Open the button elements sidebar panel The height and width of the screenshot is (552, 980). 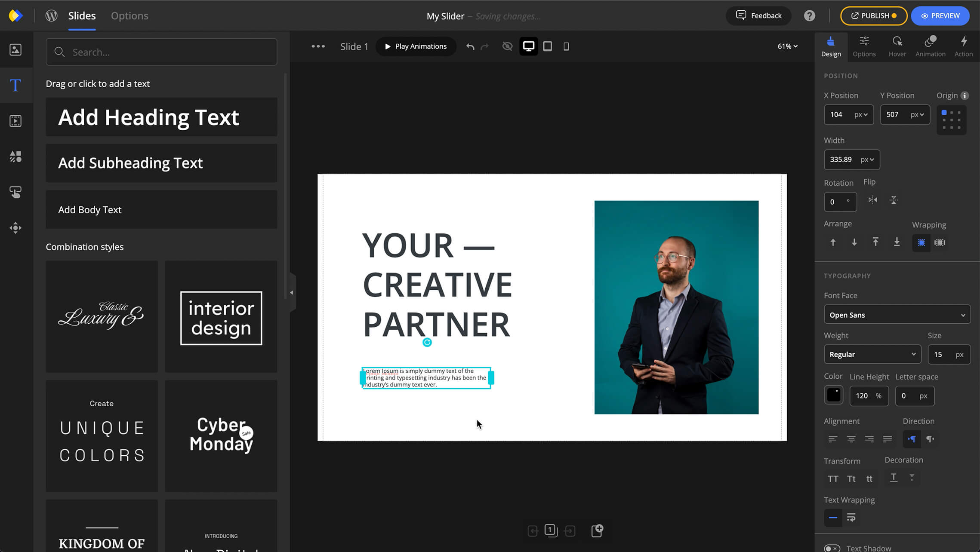15,192
